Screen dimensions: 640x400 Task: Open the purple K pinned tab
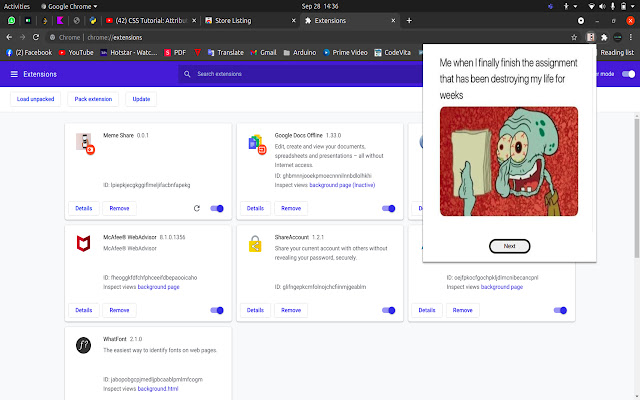pos(60,20)
